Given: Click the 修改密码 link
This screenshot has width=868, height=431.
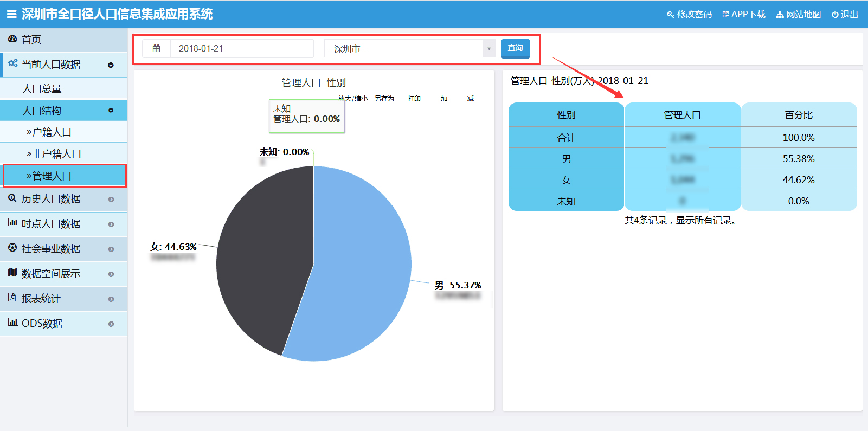Looking at the screenshot, I should pyautogui.click(x=695, y=15).
